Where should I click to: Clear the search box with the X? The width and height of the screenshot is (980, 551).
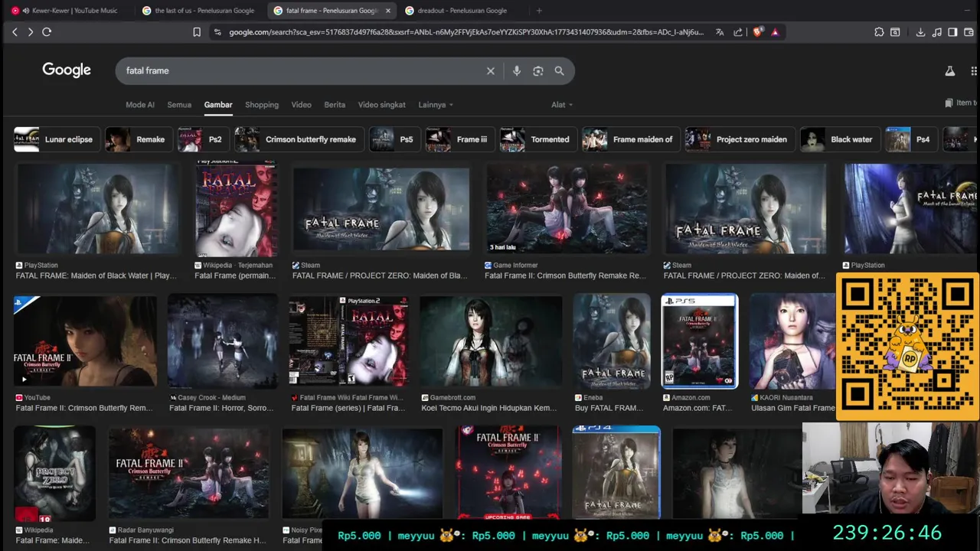[x=491, y=71]
